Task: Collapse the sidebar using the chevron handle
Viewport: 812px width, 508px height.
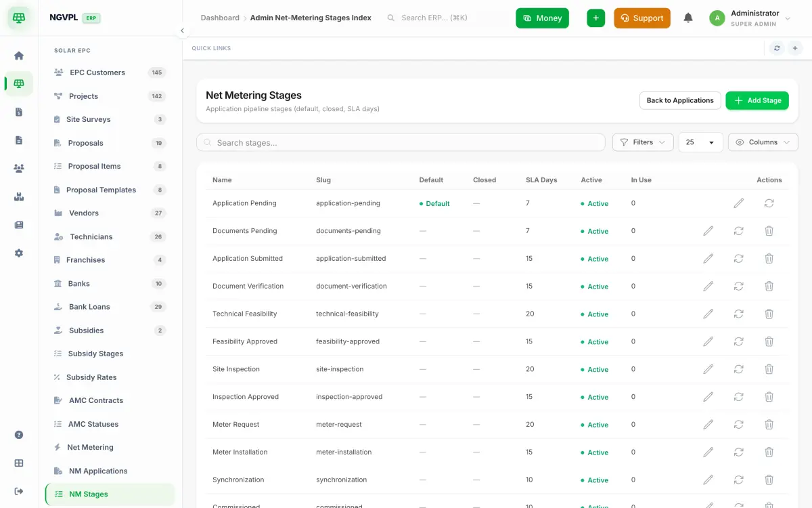Action: point(182,30)
